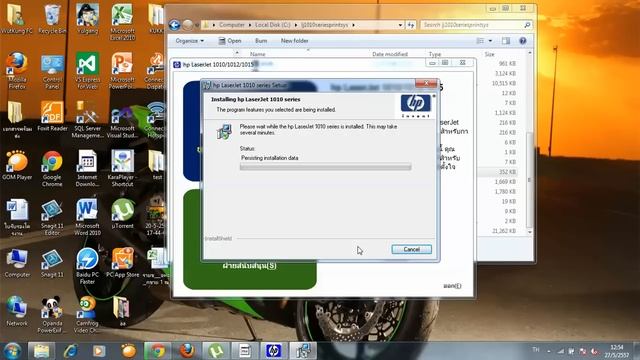Viewport: 640px width, 360px height.
Task: Click Computer in the address breadcrumb
Action: point(232,25)
